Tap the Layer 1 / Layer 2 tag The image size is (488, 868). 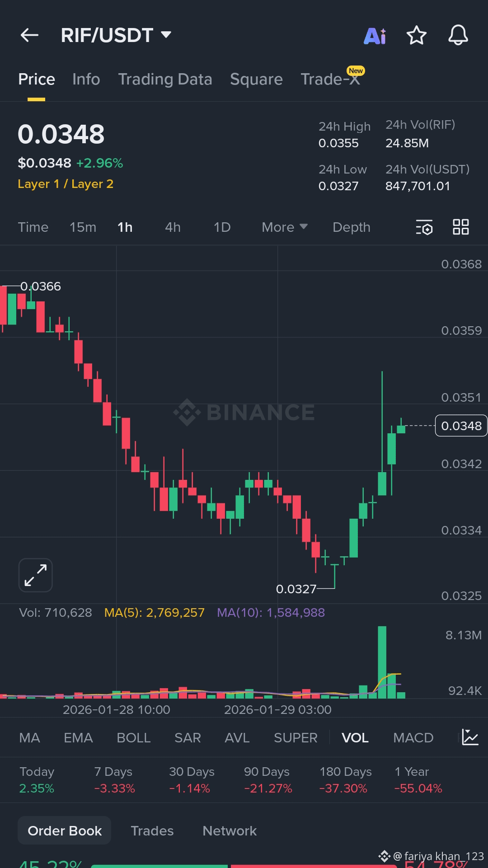pos(66,184)
